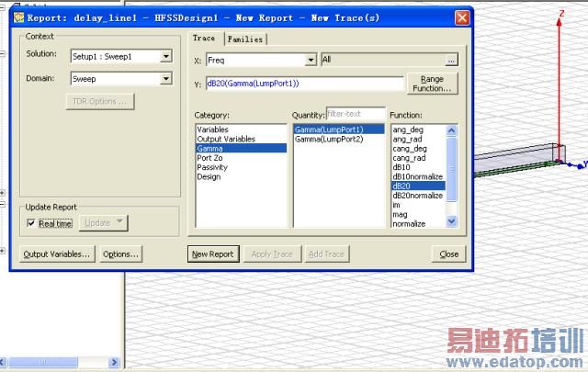Image resolution: width=588 pixels, height=372 pixels.
Task: Switch to the Families tab
Action: [245, 39]
